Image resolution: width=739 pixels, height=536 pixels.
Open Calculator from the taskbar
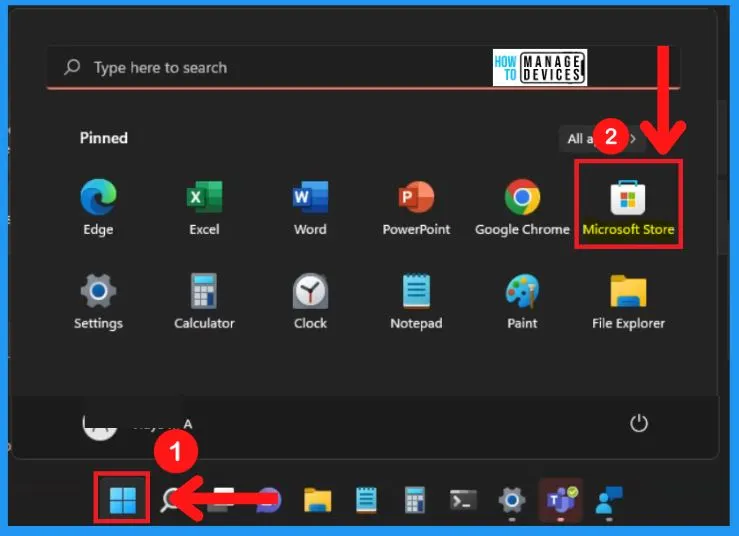pyautogui.click(x=415, y=500)
